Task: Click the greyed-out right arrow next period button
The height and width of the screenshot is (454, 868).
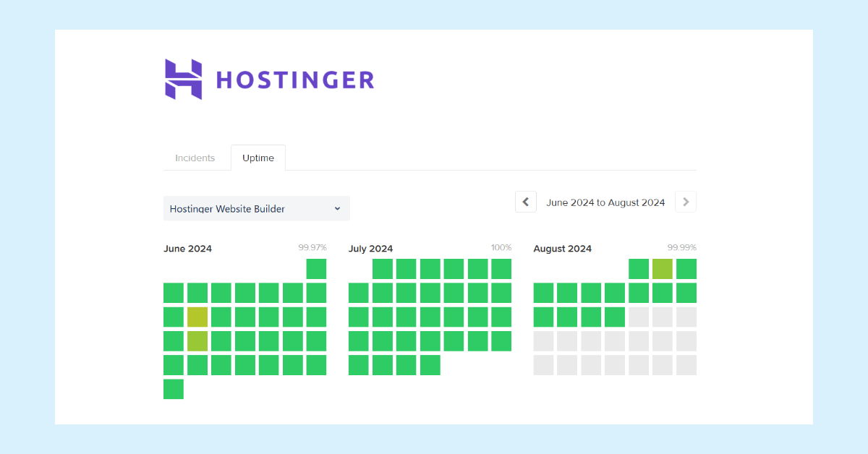Action: tap(686, 202)
